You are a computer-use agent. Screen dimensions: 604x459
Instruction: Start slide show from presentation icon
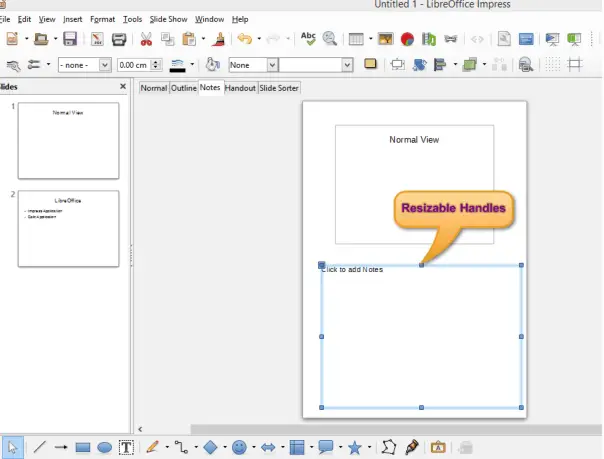[552, 39]
